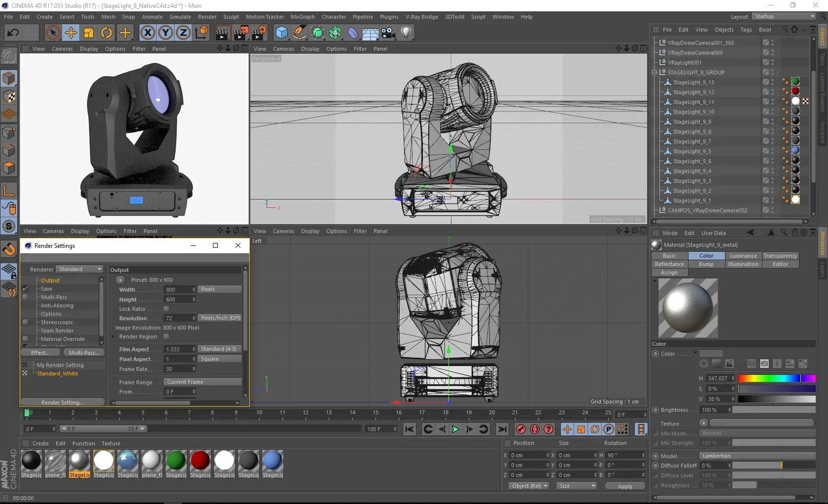Viewport: 828px width, 504px height.
Task: Add a Floor environment object
Action: point(370,33)
